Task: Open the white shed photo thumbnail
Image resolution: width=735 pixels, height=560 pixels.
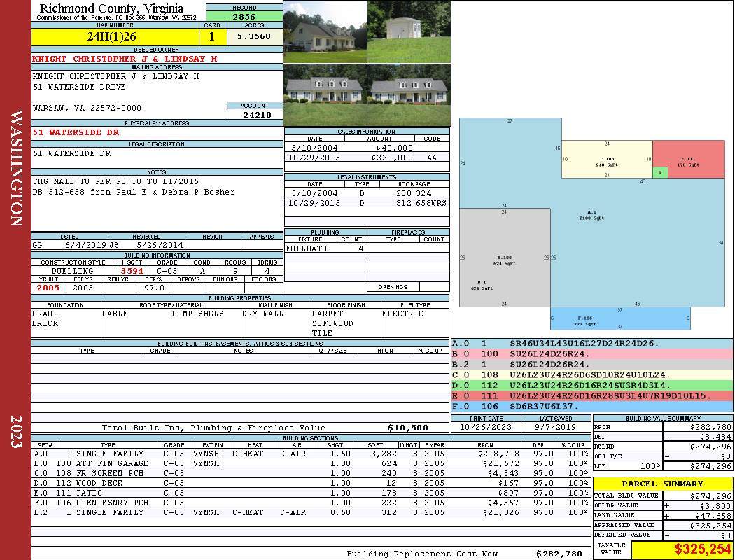Action: point(409,32)
